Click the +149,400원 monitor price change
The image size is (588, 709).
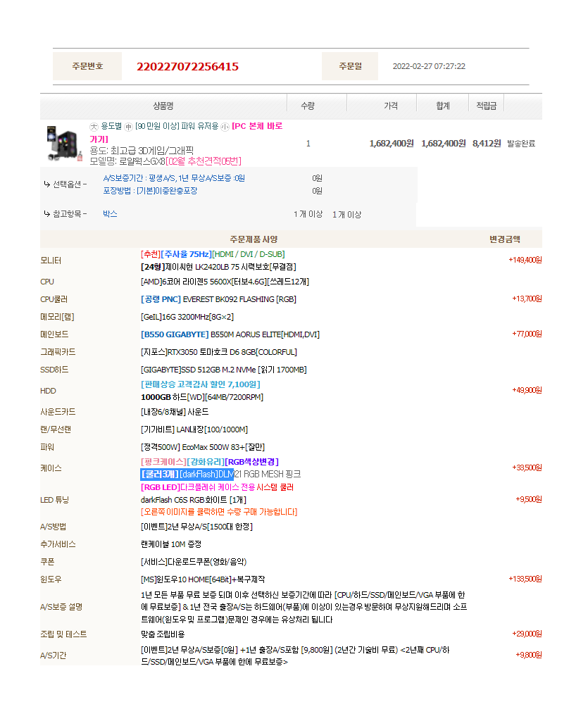click(x=525, y=260)
